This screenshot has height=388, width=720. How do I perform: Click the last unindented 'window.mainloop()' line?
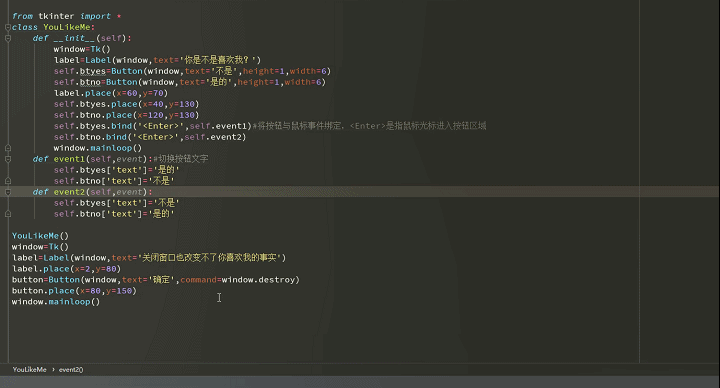click(56, 302)
